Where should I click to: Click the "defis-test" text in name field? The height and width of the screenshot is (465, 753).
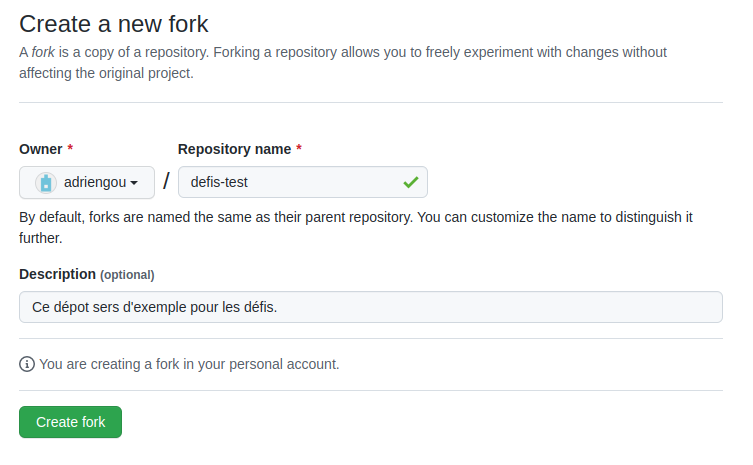219,182
